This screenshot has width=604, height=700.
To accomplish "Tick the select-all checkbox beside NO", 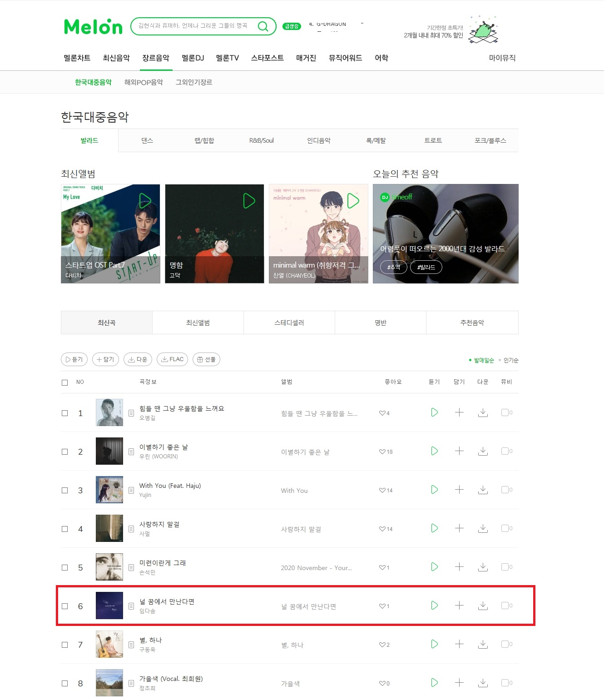I will click(64, 382).
